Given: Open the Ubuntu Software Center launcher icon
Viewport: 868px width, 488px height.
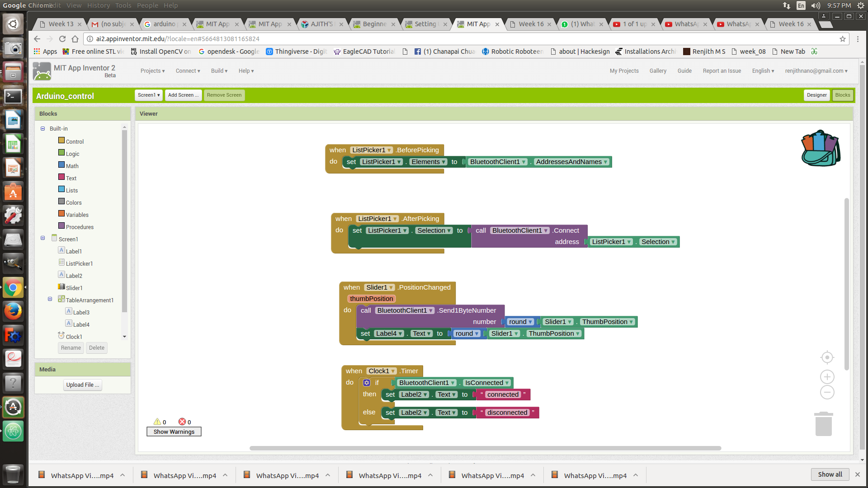Looking at the screenshot, I should [13, 192].
